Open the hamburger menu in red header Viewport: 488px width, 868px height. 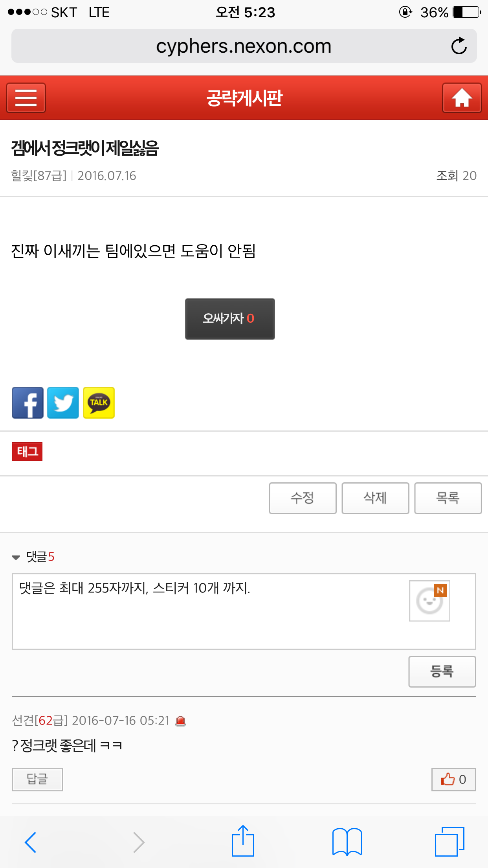(x=26, y=98)
